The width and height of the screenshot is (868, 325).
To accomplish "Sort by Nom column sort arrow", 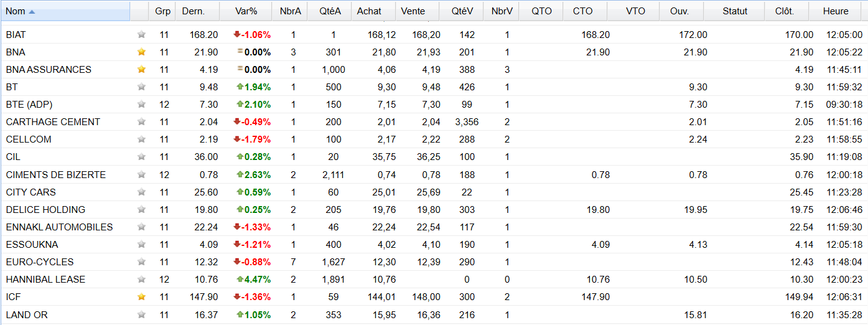I will click(32, 11).
